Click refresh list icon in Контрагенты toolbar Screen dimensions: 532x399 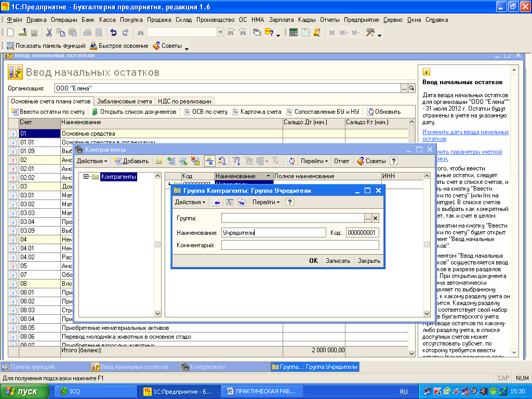tap(291, 161)
